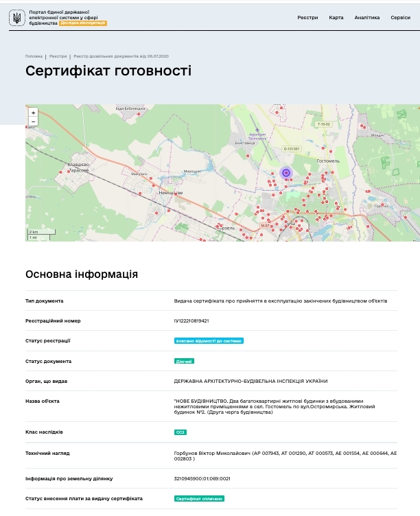
Task: Click the Діючий document status badge
Action: (184, 362)
